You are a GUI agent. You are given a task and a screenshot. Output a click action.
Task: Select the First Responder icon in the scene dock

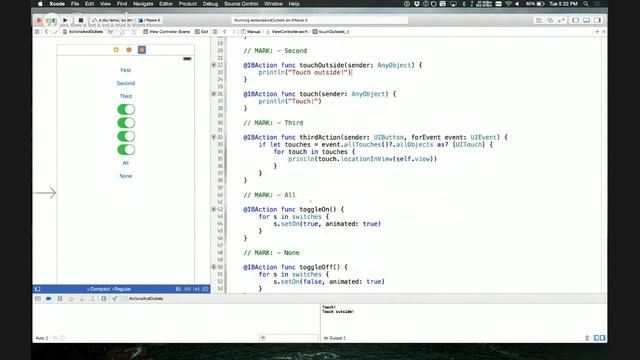[x=129, y=49]
